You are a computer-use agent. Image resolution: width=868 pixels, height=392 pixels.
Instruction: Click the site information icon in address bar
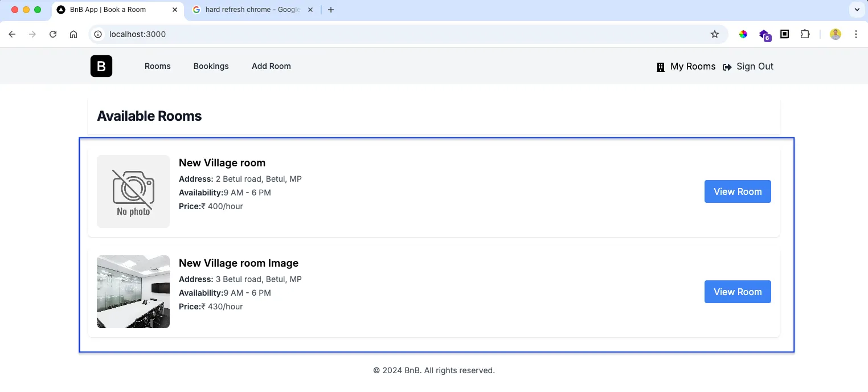98,34
